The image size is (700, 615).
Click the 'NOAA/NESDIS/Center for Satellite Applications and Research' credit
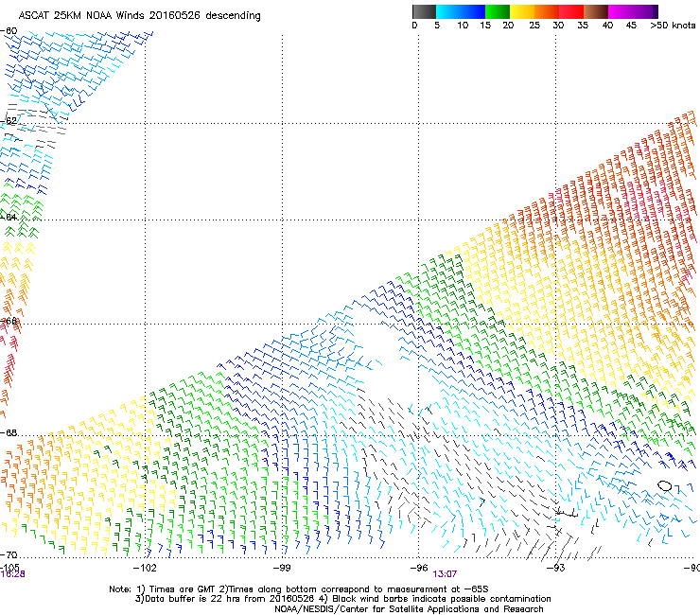409,609
